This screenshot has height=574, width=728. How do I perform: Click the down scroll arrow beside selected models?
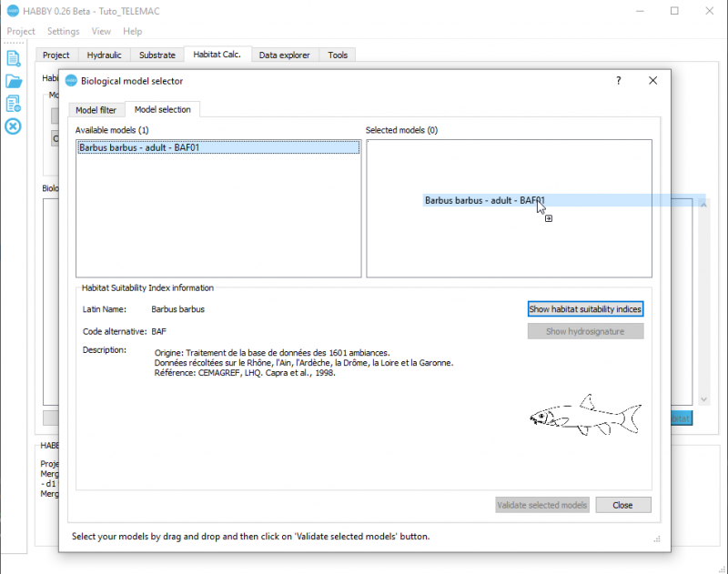[x=703, y=398]
